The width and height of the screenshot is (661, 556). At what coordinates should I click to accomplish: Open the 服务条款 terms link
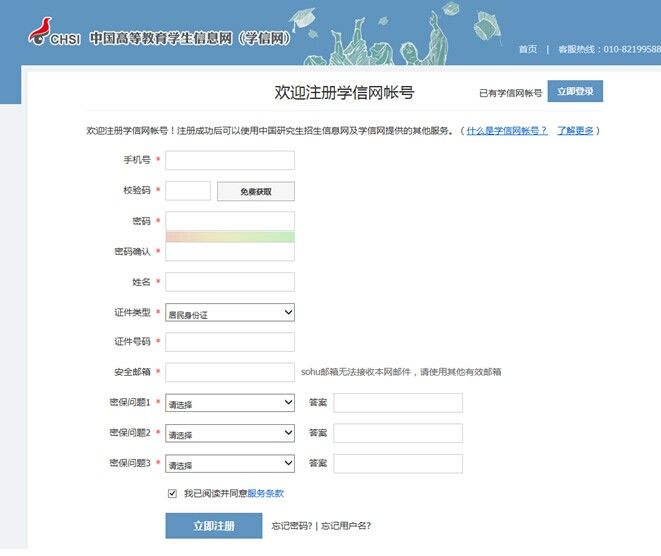266,493
